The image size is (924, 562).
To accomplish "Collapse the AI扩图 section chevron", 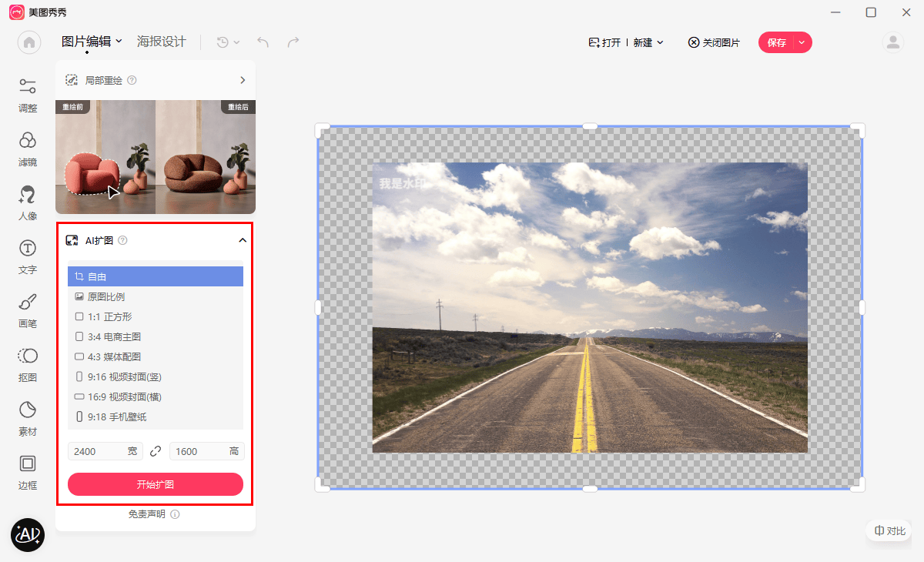I will pyautogui.click(x=243, y=240).
